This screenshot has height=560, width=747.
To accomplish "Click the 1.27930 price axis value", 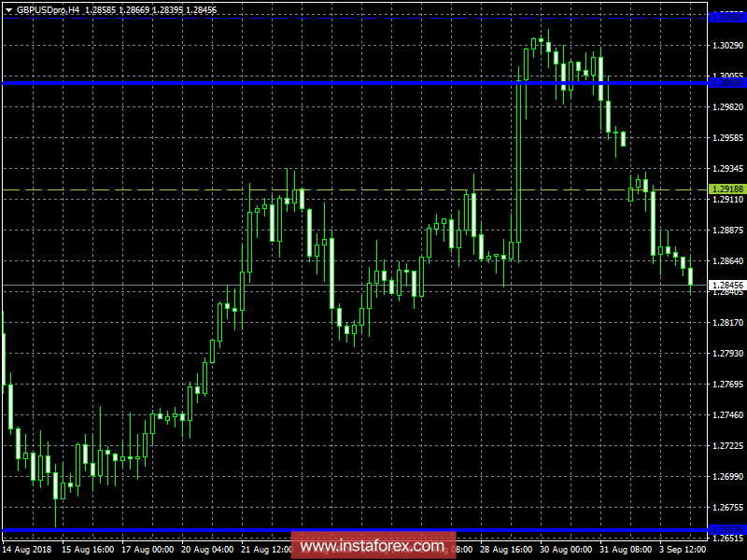I will [728, 354].
